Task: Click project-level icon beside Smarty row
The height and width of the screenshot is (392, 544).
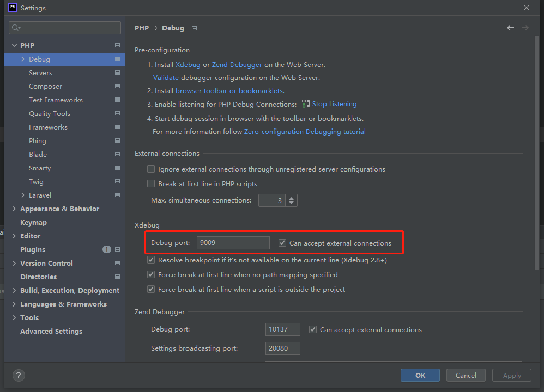Action: (117, 168)
